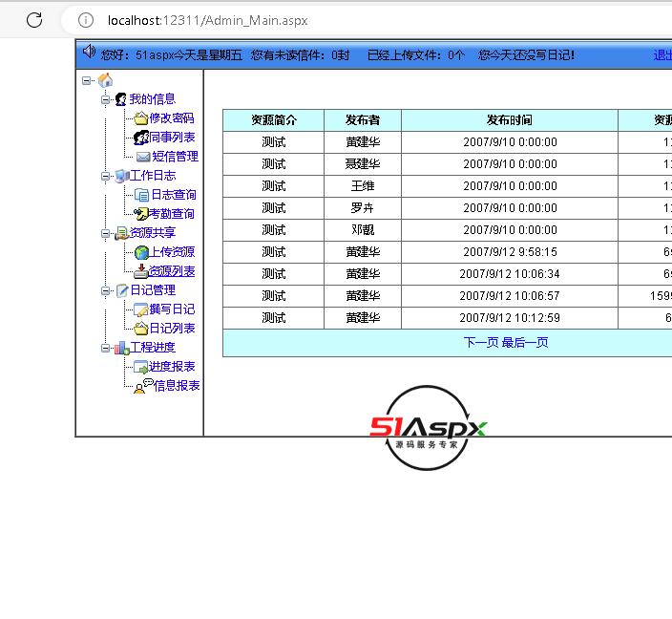Screen dimensions: 672x619
Task: Click the 日志查询 document icon
Action: 141,195
